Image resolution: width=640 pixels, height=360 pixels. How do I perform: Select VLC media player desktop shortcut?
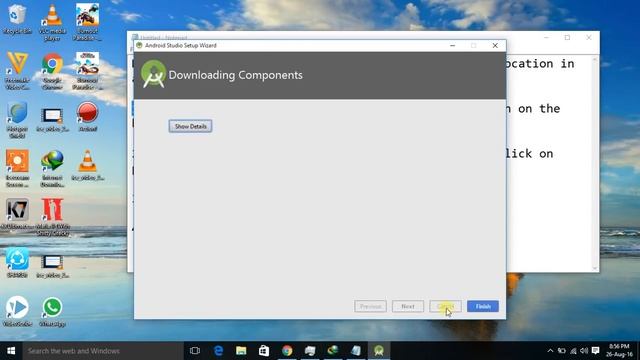[52, 22]
